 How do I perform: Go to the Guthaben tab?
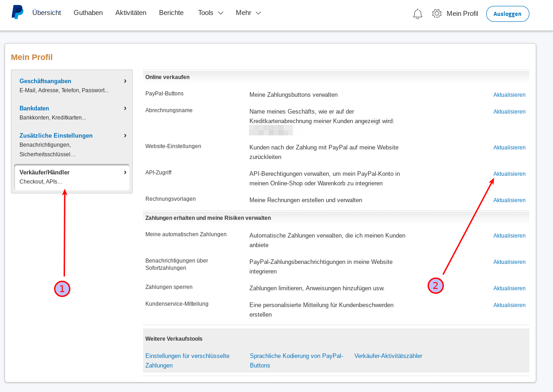88,13
